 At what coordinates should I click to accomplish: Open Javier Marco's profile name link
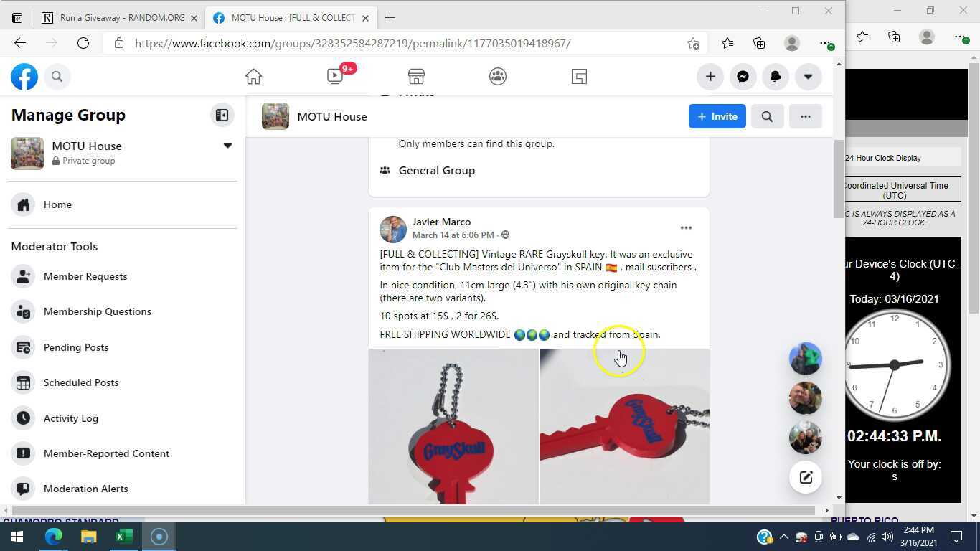coord(441,222)
